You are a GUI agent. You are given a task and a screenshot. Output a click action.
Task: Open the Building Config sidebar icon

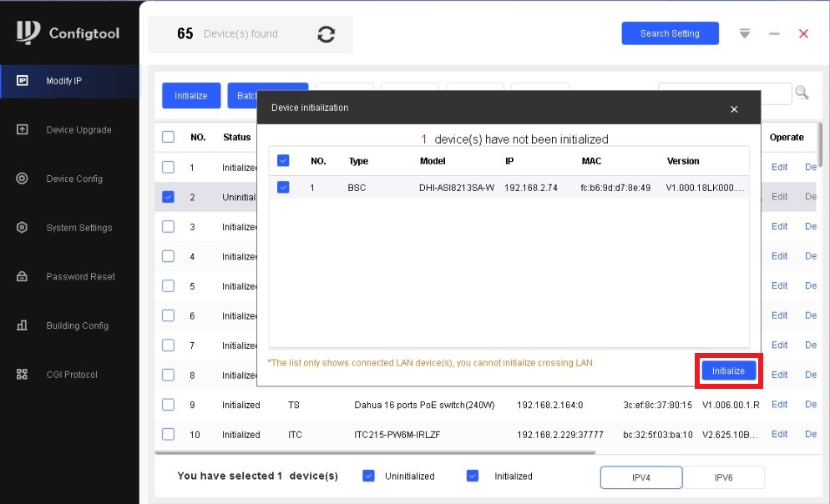(x=23, y=325)
